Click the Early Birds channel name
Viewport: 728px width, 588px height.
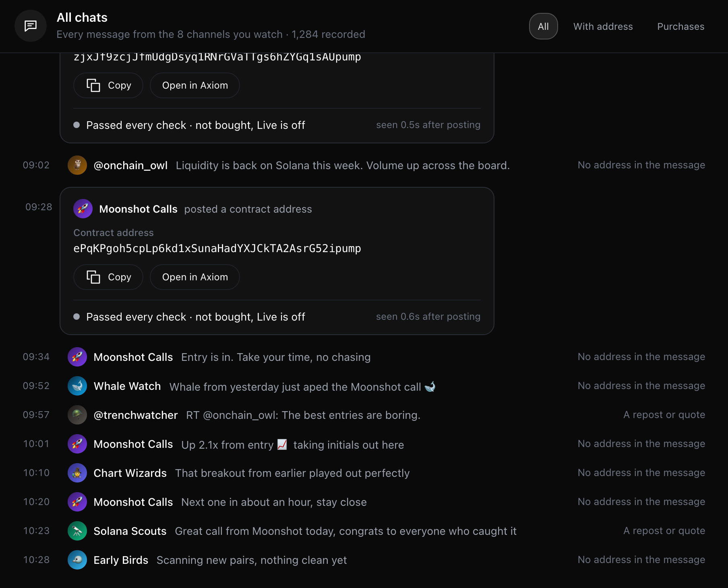pyautogui.click(x=121, y=560)
